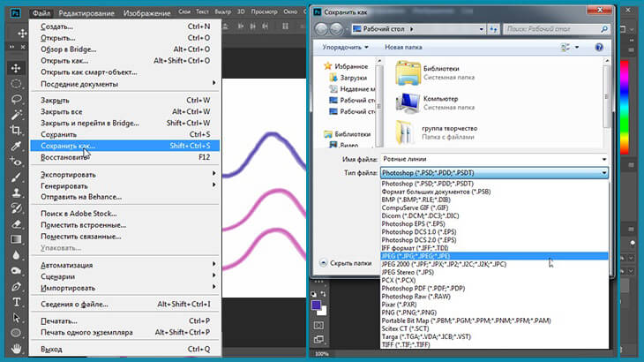Select Избранное in navigation pane

346,66
